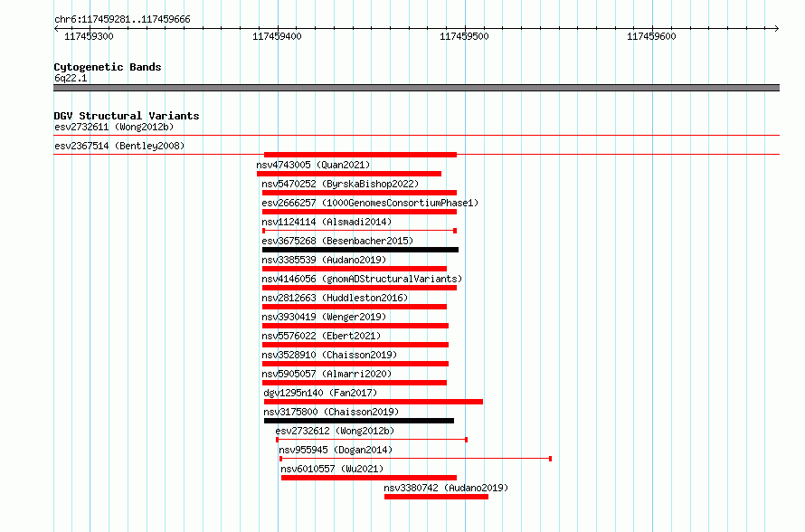Viewport: 805px width, 532px height.
Task: Click the 6q22.1 band label
Action: (x=71, y=78)
